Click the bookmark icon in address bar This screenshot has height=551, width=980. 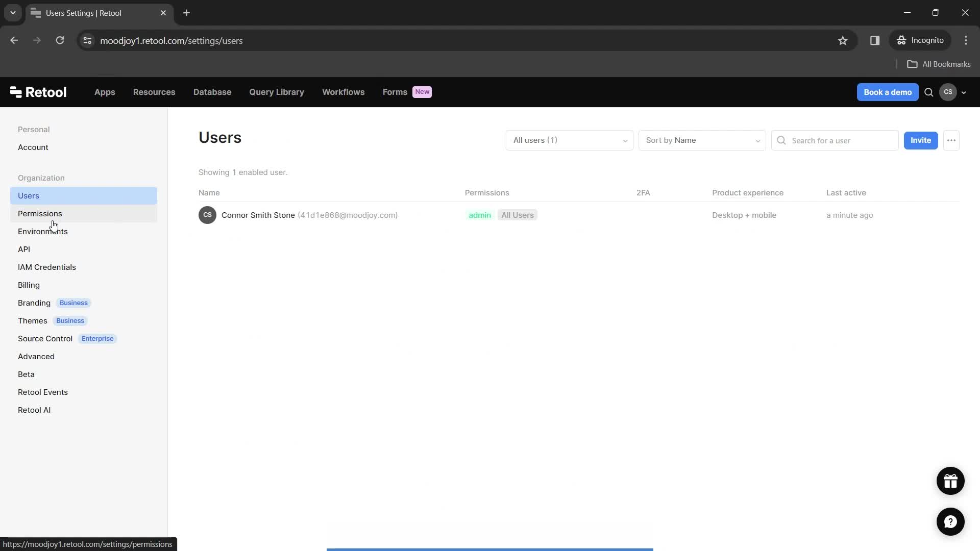843,40
